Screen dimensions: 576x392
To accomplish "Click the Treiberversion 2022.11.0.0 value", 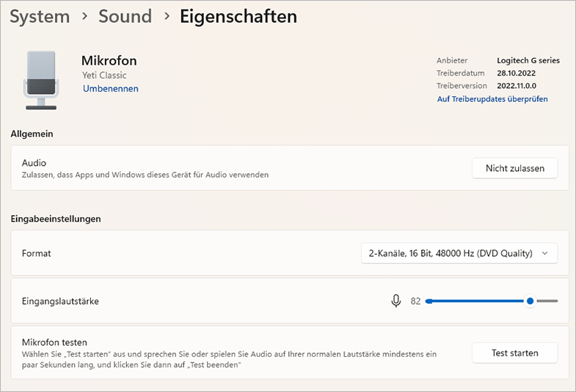I will [515, 86].
